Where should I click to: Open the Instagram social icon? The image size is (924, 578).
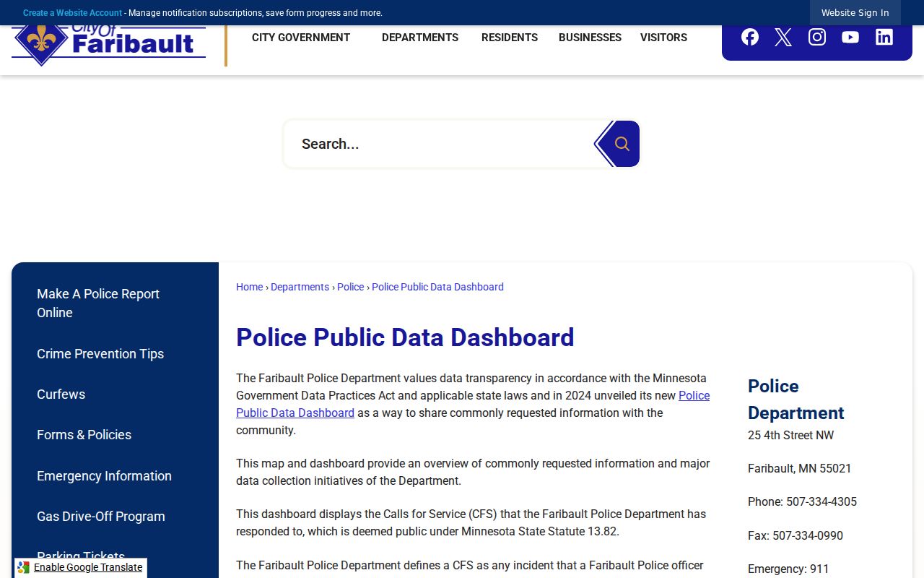817,37
